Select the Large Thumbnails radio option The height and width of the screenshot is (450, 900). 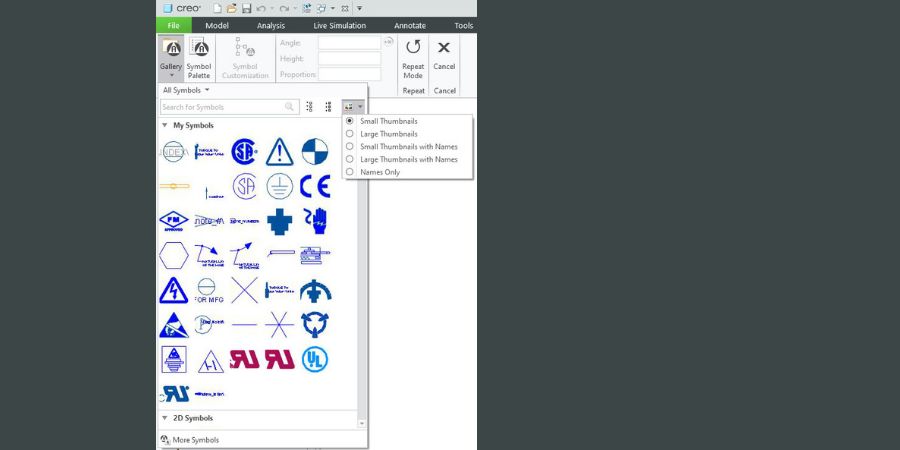click(350, 134)
